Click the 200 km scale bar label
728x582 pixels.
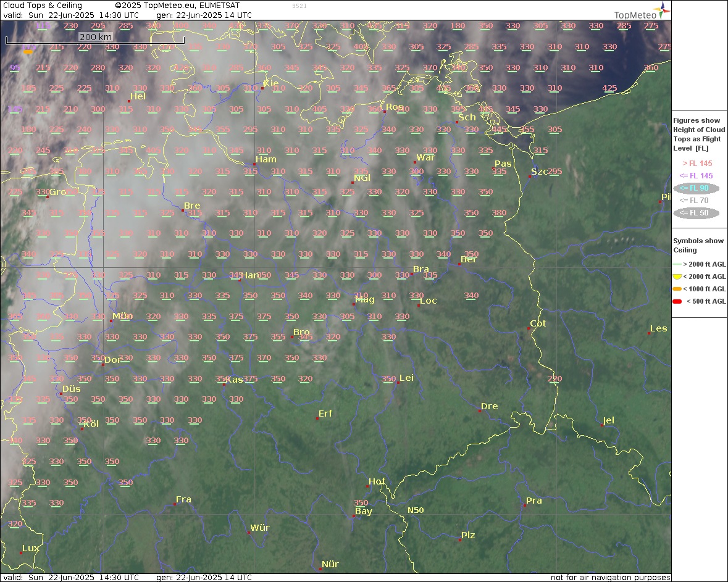[96, 36]
